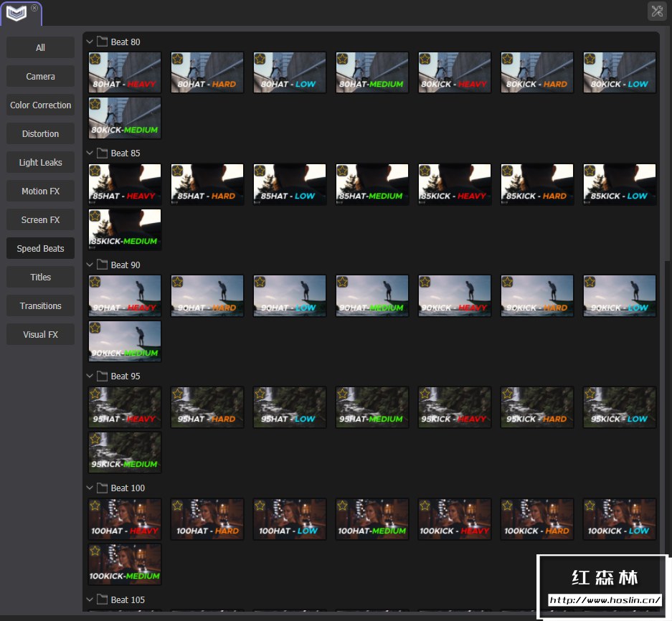Select the 95HAT - HARD preset thumbnail
The height and width of the screenshot is (621, 672).
point(207,407)
